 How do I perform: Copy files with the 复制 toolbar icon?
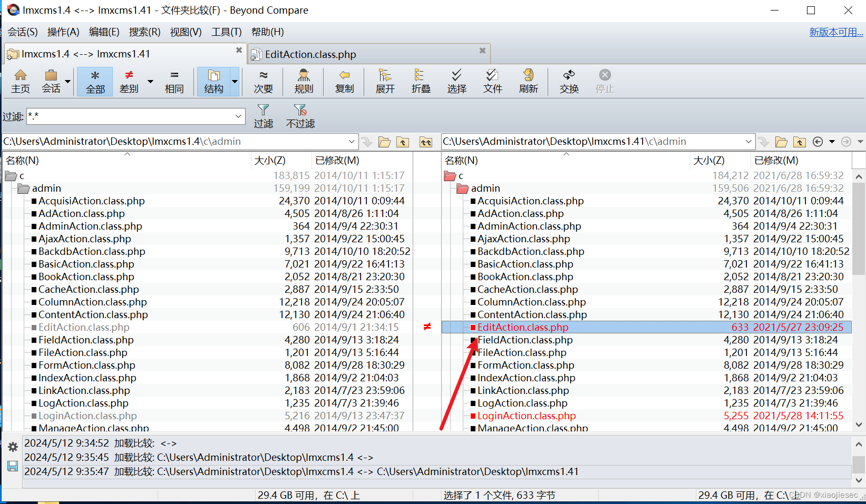click(344, 81)
